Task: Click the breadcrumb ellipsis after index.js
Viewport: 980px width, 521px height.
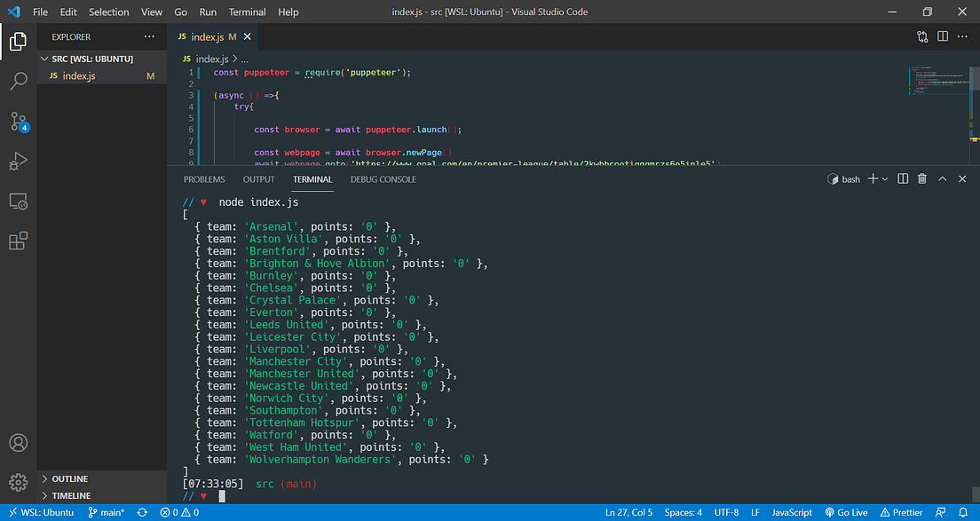Action: (244, 59)
